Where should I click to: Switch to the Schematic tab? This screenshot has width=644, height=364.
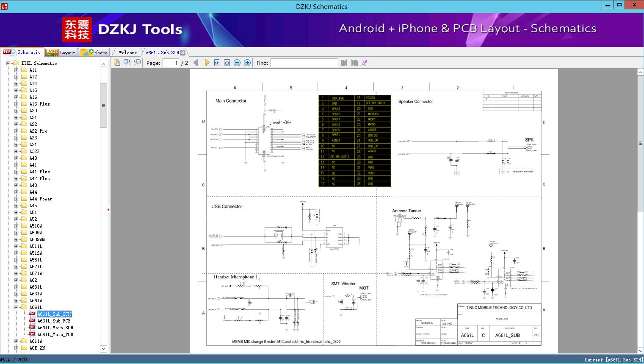coord(22,52)
